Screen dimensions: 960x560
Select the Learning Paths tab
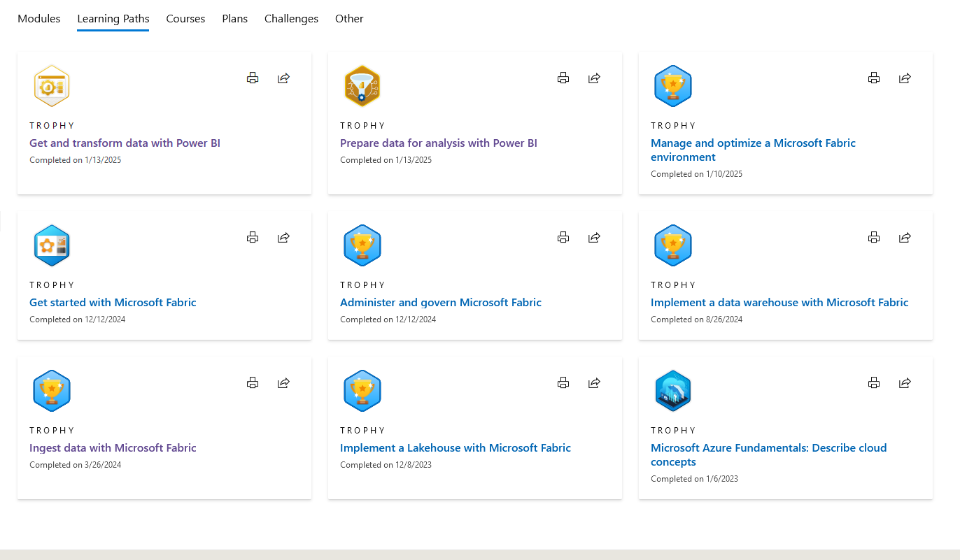113,19
